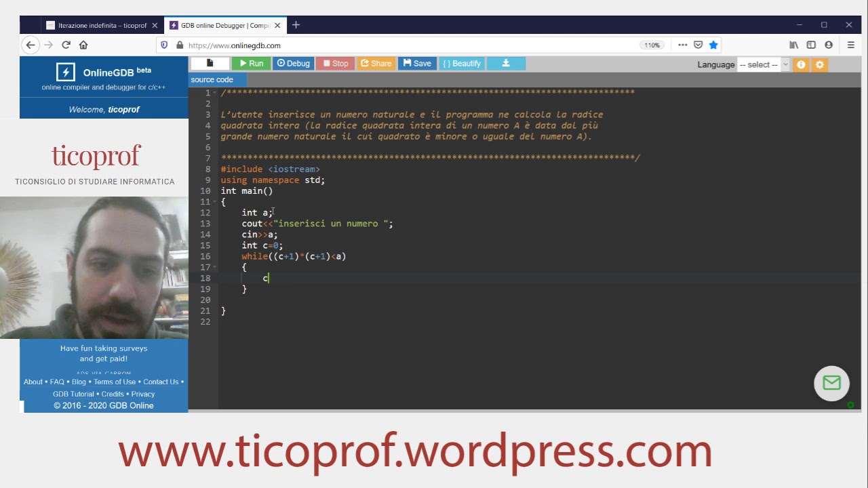The height and width of the screenshot is (488, 868).
Task: Share the code using the Share button
Action: [x=376, y=63]
